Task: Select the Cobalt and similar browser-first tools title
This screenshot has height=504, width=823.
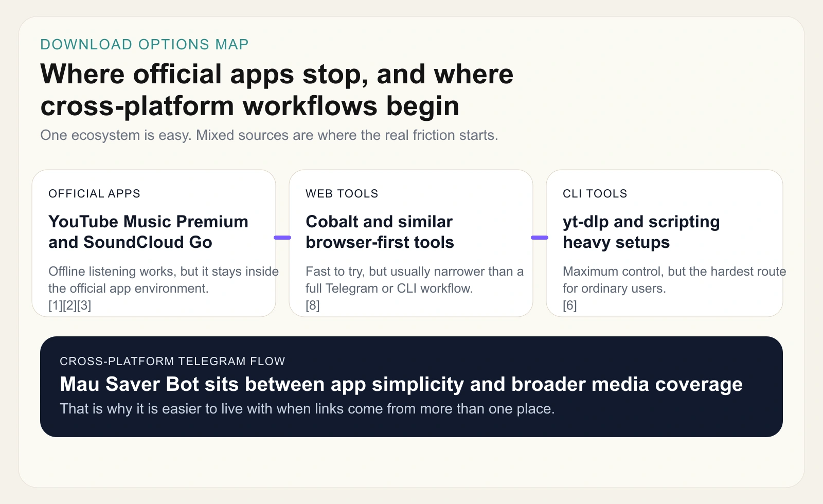Action: (380, 232)
